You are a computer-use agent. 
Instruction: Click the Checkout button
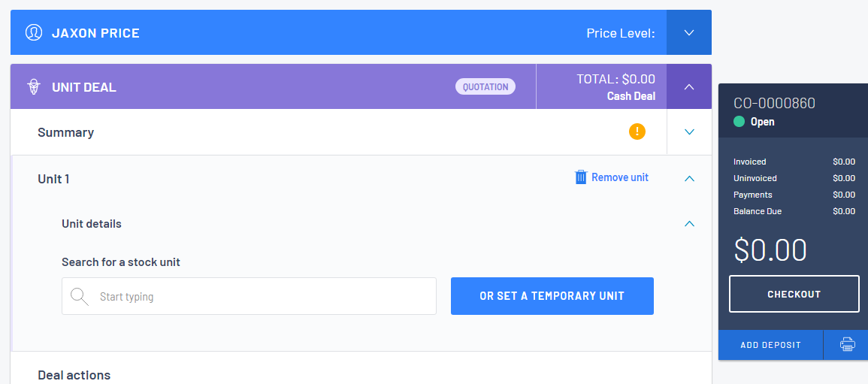[x=794, y=295]
